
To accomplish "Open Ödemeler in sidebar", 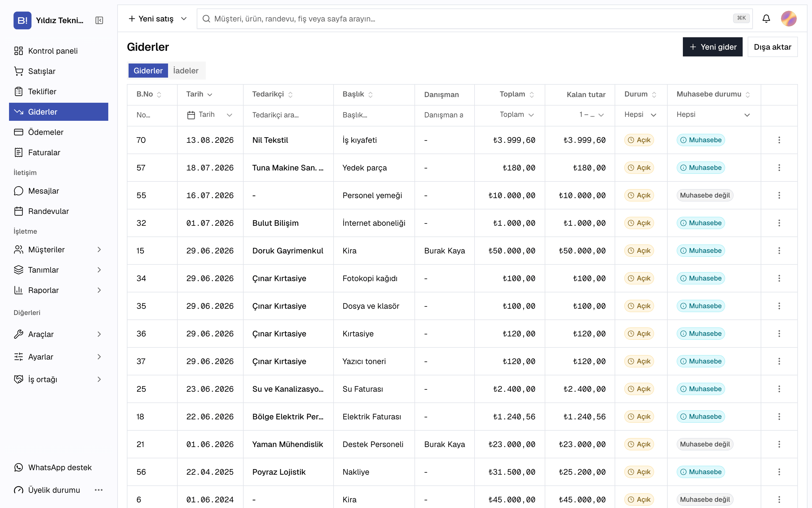I will [x=59, y=132].
